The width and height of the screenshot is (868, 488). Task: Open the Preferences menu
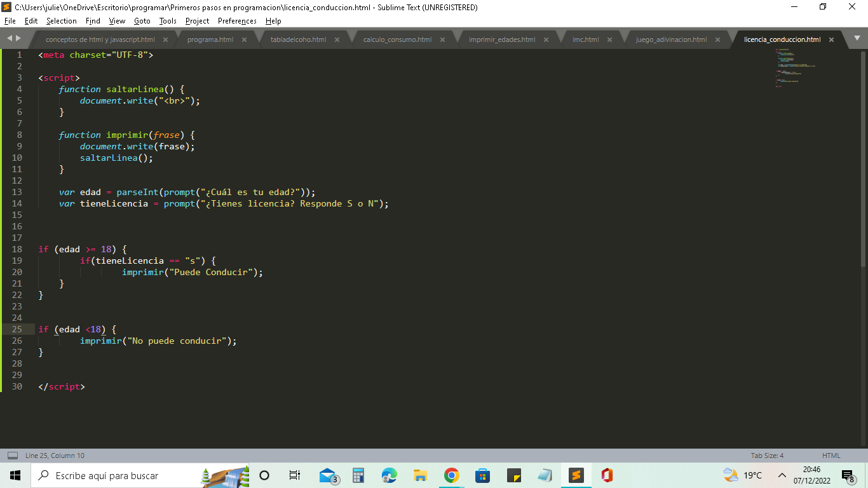237,21
